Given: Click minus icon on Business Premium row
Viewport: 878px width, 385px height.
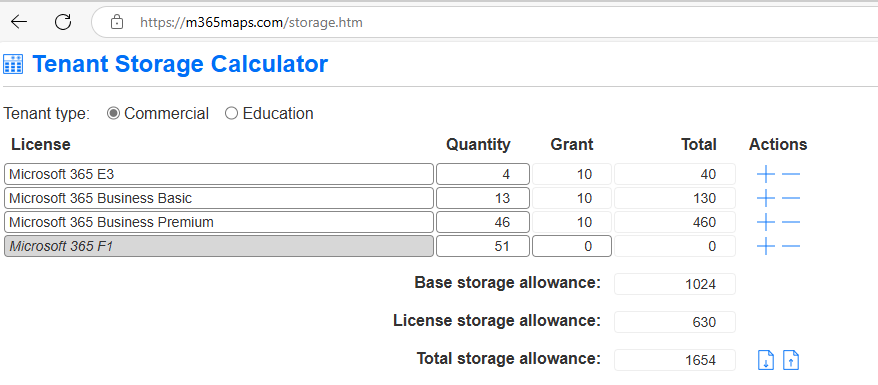Looking at the screenshot, I should click(791, 223).
